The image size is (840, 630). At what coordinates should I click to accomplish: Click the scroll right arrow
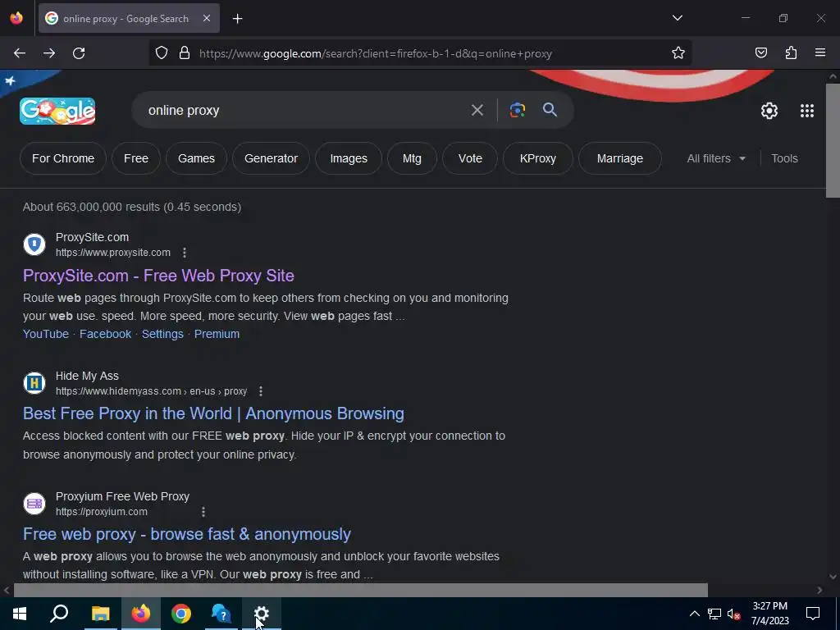819,590
